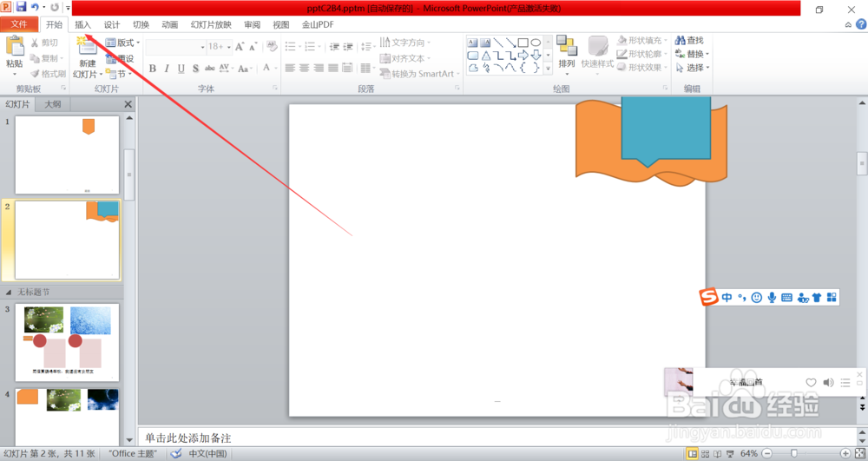Open the File (文件) tab
This screenshot has width=868, height=461.
click(x=19, y=24)
